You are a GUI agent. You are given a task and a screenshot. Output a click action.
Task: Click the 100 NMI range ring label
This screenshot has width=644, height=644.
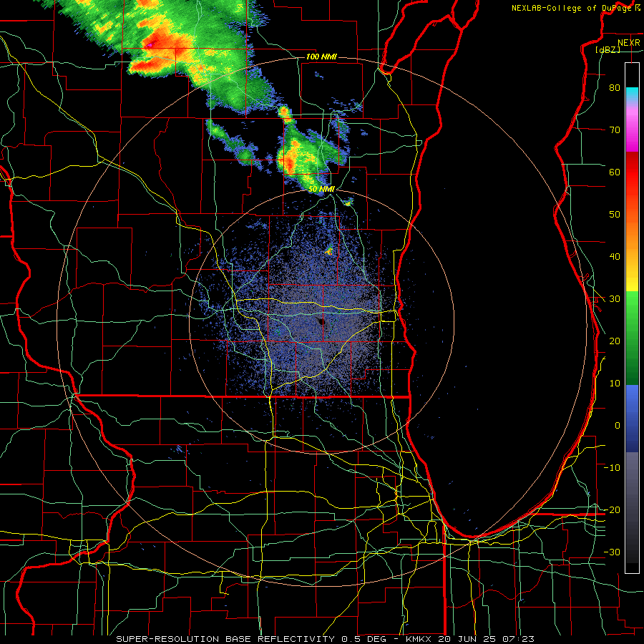pos(321,57)
